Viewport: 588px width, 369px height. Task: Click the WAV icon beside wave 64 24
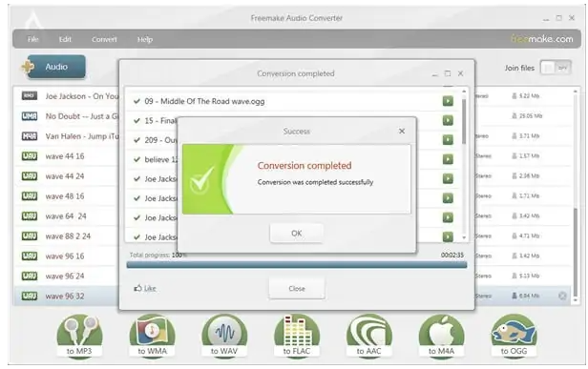[30, 215]
